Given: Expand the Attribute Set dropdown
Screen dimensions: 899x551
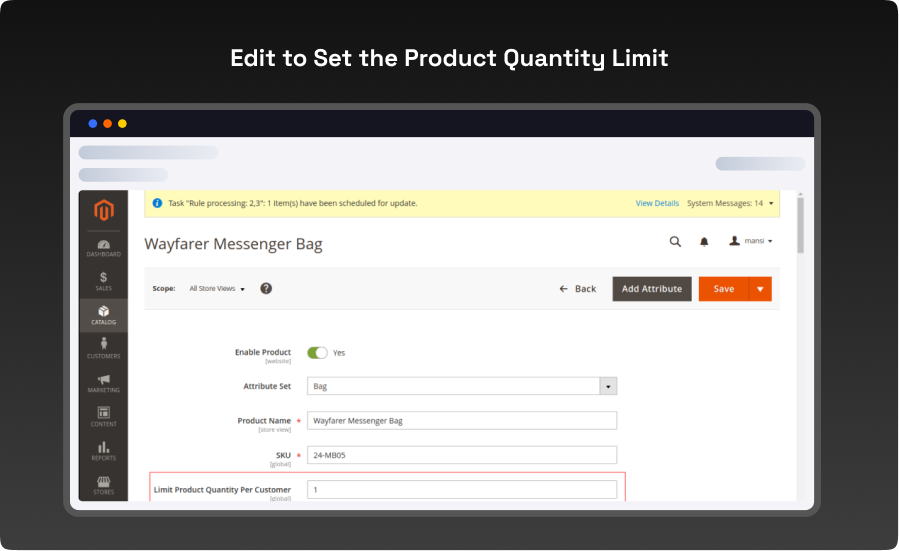Looking at the screenshot, I should pyautogui.click(x=607, y=386).
